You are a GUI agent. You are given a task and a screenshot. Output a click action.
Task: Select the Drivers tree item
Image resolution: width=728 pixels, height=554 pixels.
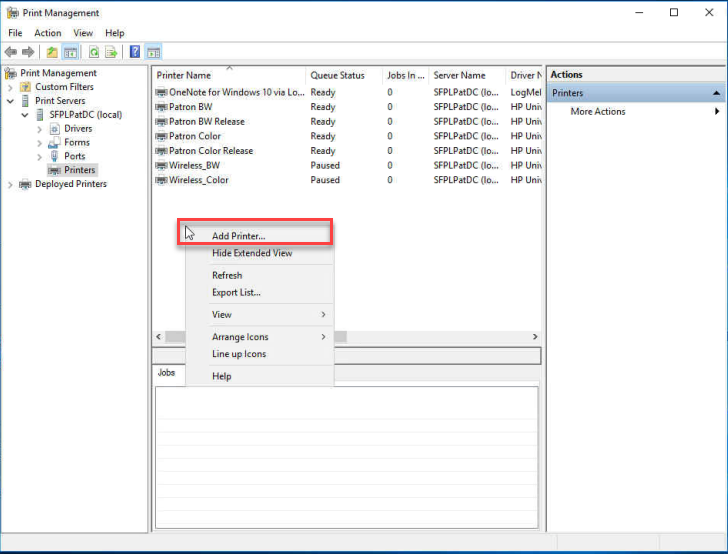[78, 129]
